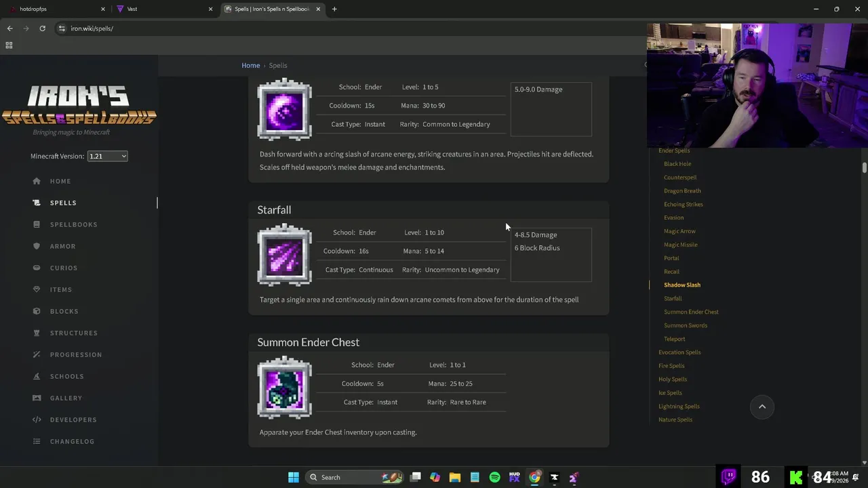Open HUD FX app from taskbar

(x=515, y=477)
